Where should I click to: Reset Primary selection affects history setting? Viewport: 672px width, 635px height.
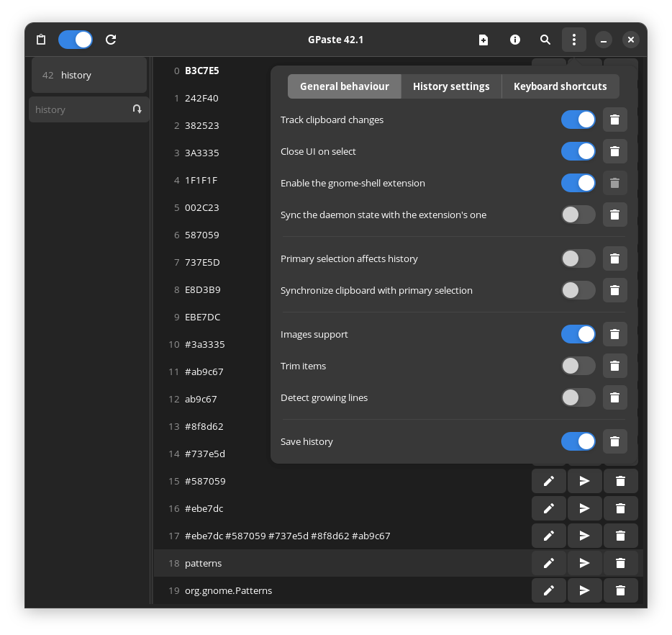click(x=615, y=258)
